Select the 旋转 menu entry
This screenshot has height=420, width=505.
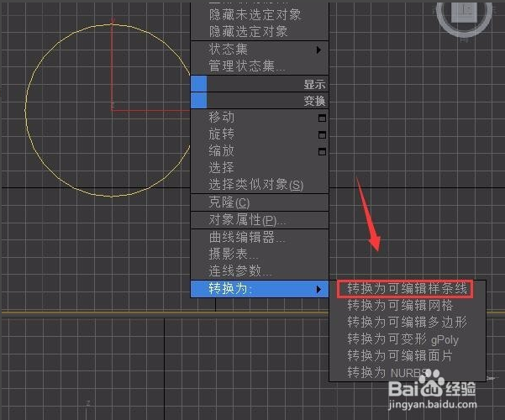[260, 134]
